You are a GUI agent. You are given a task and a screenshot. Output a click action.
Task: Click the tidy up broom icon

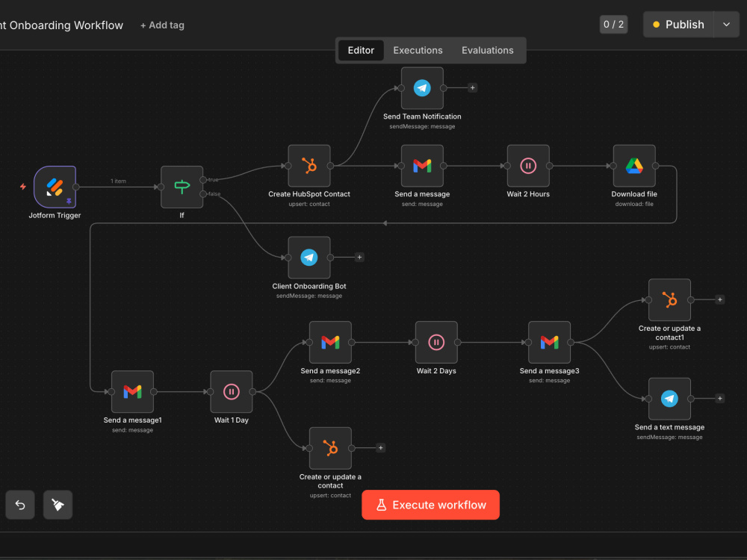pos(58,505)
